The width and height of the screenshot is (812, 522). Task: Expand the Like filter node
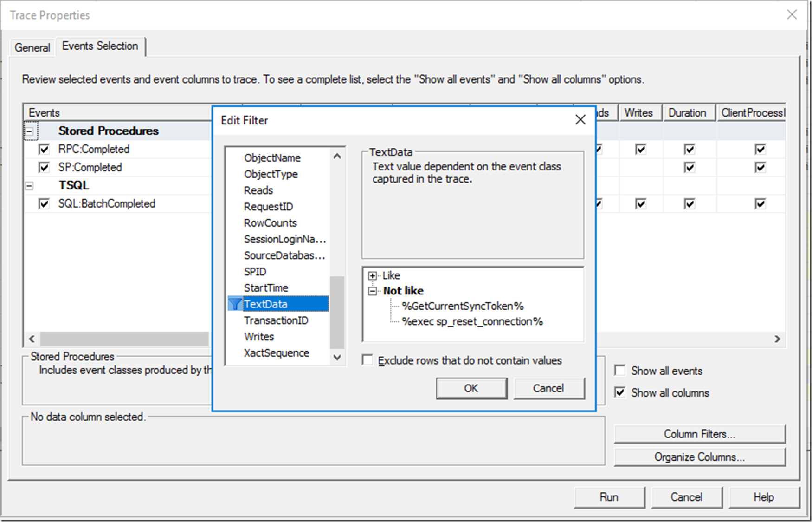click(372, 276)
